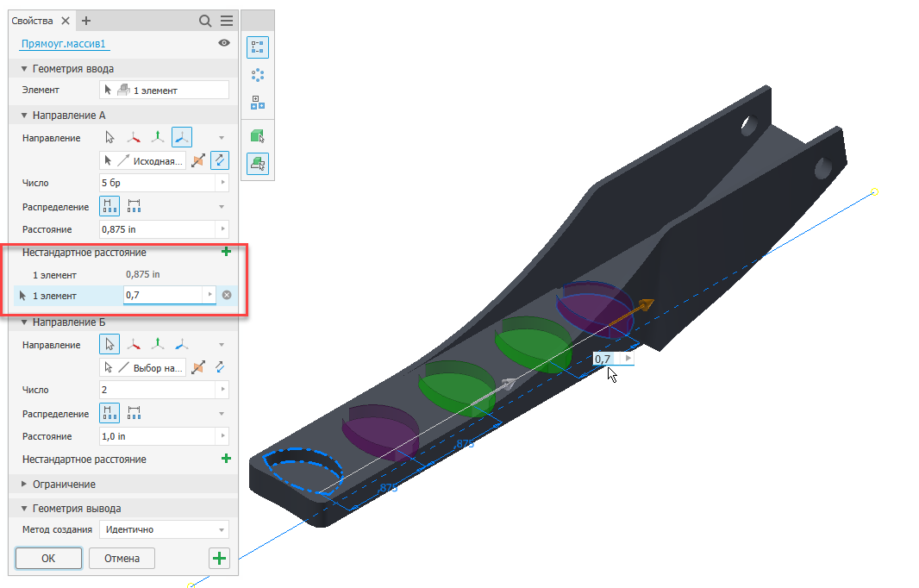The image size is (919, 588).
Task: Select the extent distribution mode in Направление А
Action: point(134,206)
